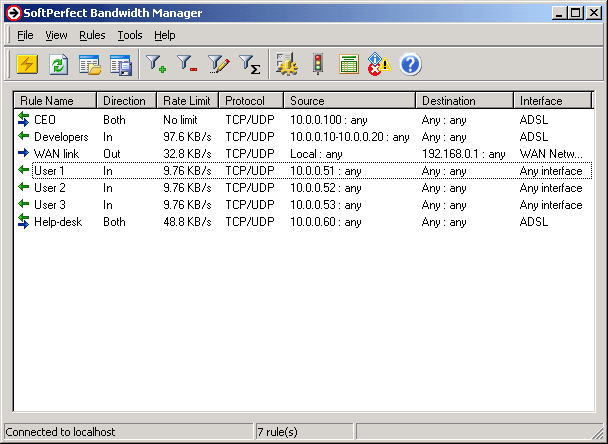Click the Help-desk bidirectional arrows icon
The height and width of the screenshot is (444, 608).
[x=24, y=221]
